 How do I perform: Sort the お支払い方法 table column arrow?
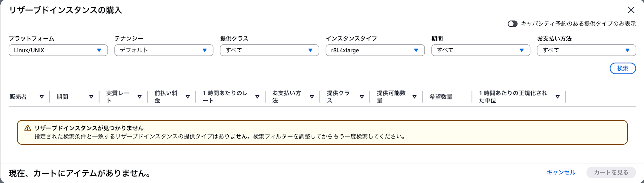click(312, 97)
